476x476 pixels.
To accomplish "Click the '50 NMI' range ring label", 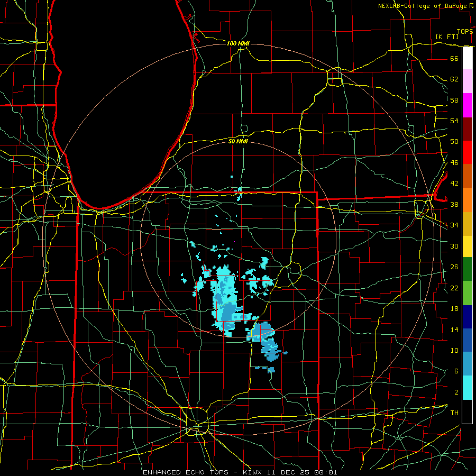I will coord(238,141).
